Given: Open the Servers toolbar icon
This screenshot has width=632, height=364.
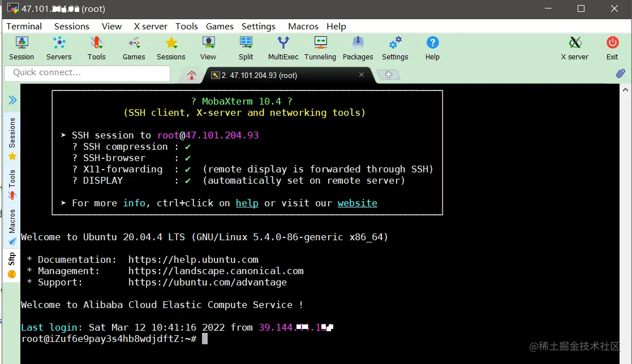Looking at the screenshot, I should tap(59, 48).
